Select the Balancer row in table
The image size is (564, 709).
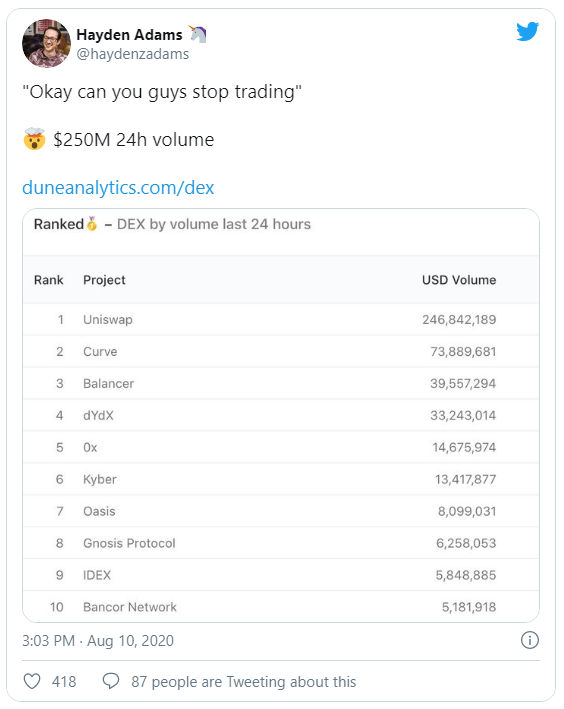[x=281, y=383]
